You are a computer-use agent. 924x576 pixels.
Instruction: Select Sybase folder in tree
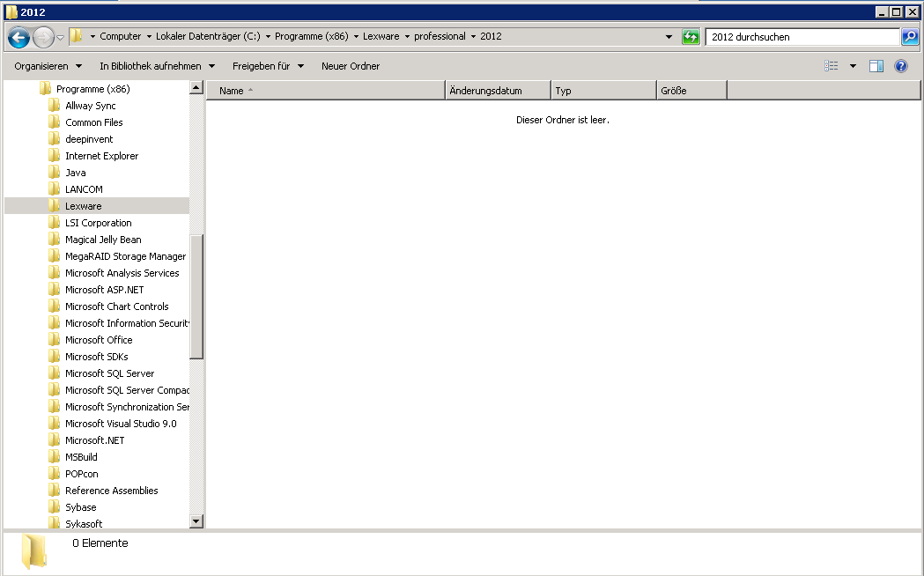(x=81, y=507)
